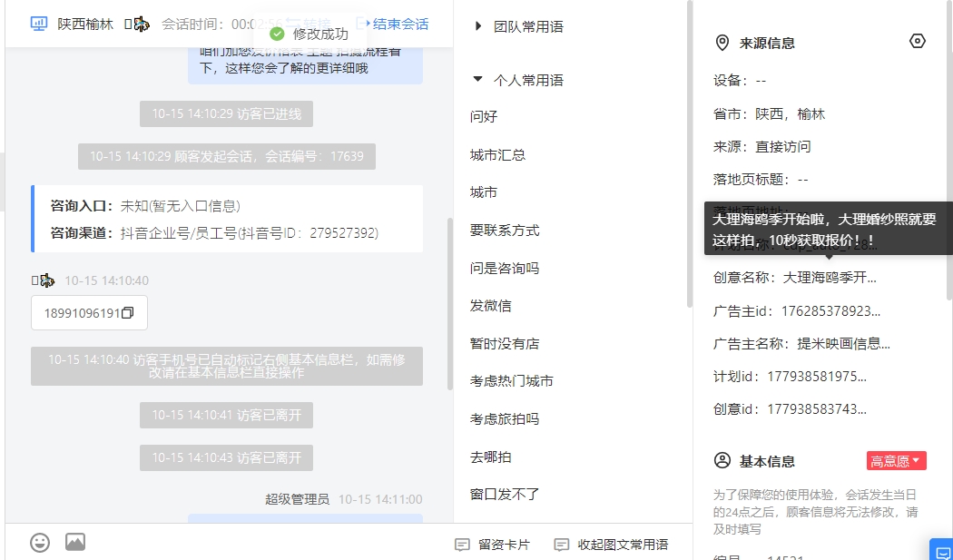Click the image upload icon

75,542
